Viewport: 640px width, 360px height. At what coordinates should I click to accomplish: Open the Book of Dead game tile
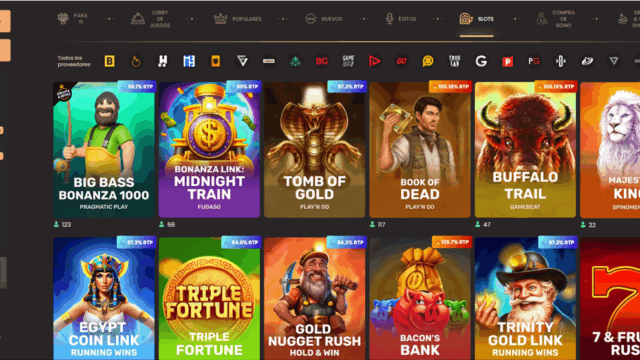[420, 149]
